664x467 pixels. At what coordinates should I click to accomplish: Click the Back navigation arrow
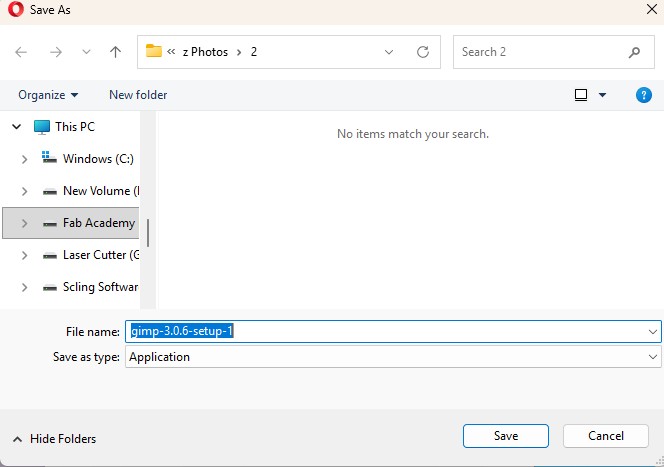click(x=22, y=52)
